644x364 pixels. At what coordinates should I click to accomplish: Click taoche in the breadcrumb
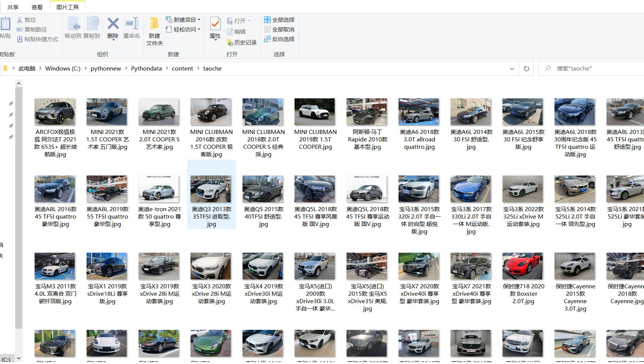pyautogui.click(x=212, y=68)
